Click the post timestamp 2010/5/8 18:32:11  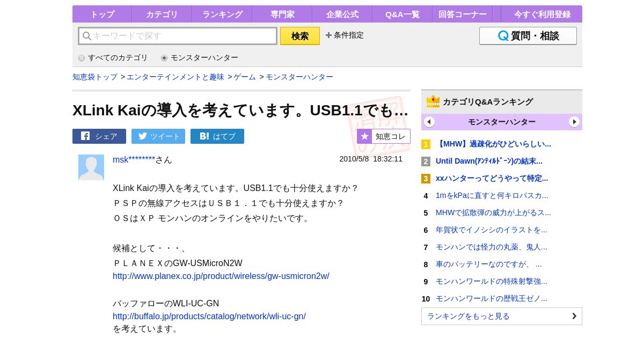tap(371, 159)
